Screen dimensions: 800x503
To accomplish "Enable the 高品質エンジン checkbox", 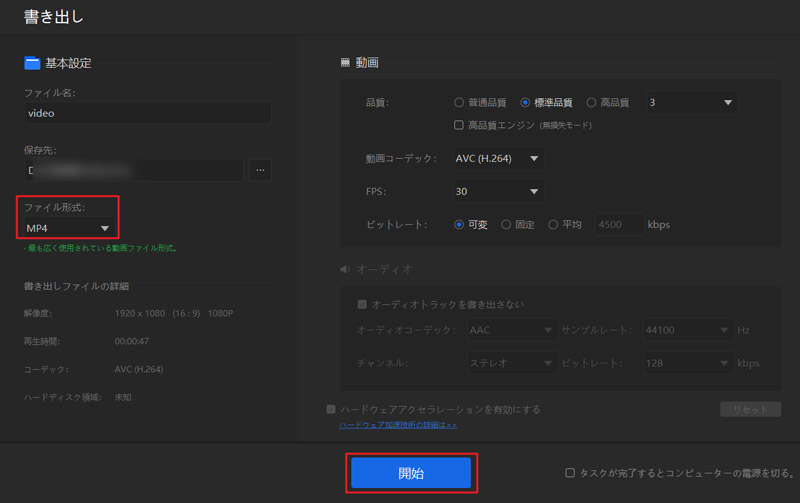I will pyautogui.click(x=459, y=125).
